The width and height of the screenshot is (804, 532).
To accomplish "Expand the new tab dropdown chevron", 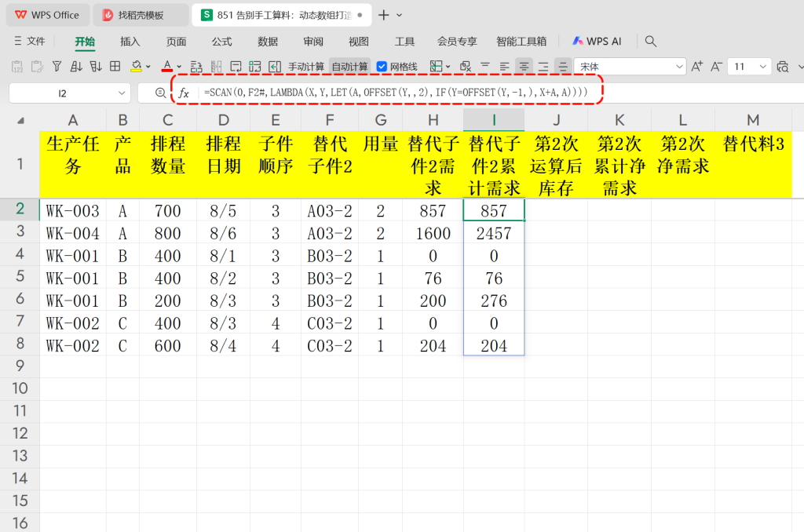I will coord(400,16).
